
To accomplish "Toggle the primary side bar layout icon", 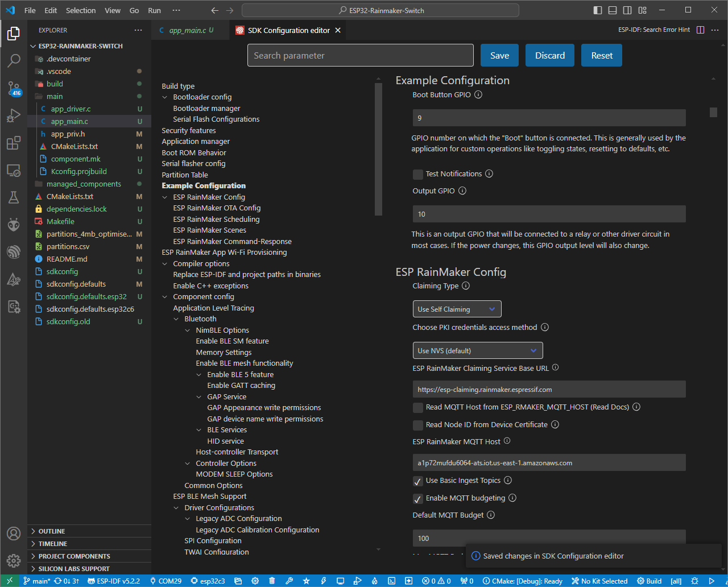I will pyautogui.click(x=597, y=10).
